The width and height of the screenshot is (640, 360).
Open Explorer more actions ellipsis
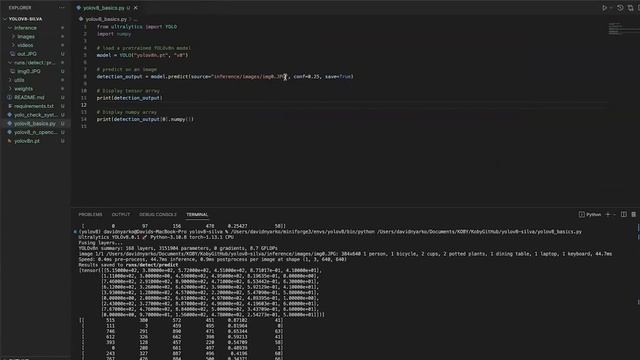[62, 8]
